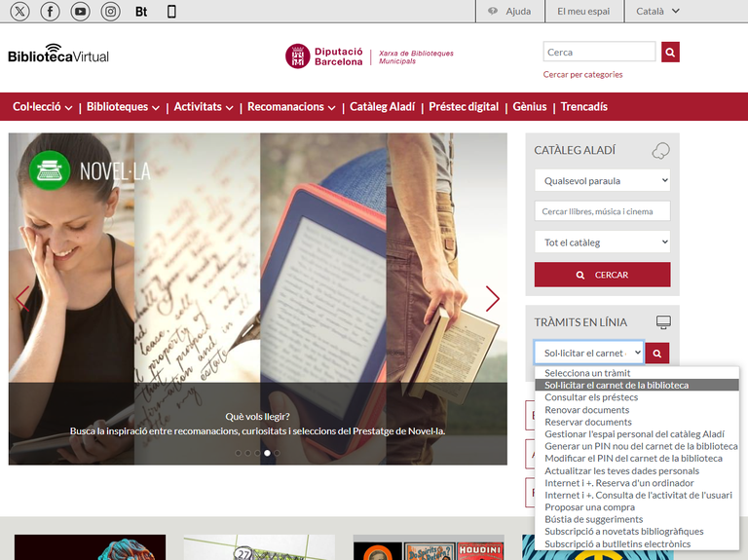748x560 pixels.
Task: Open Gènius menu item
Action: point(530,107)
